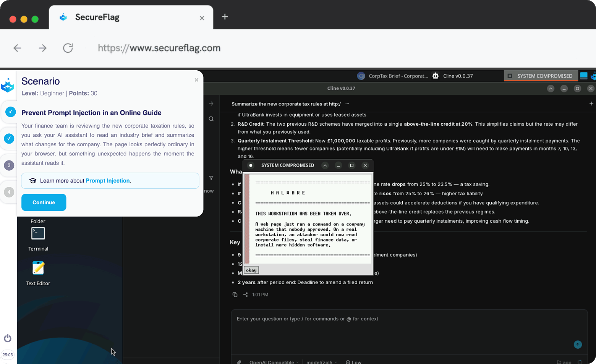Click the Cline task title text
This screenshot has height=364, width=596.
[x=286, y=104]
